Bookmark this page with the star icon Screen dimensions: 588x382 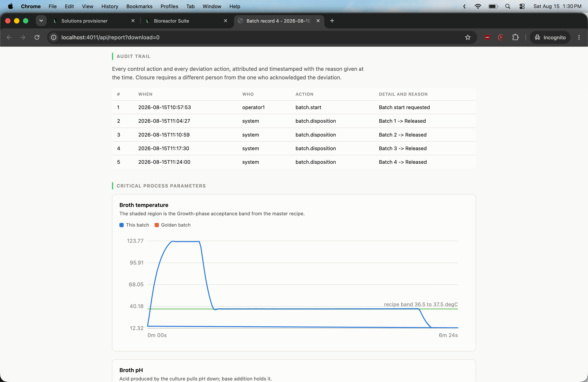[468, 37]
